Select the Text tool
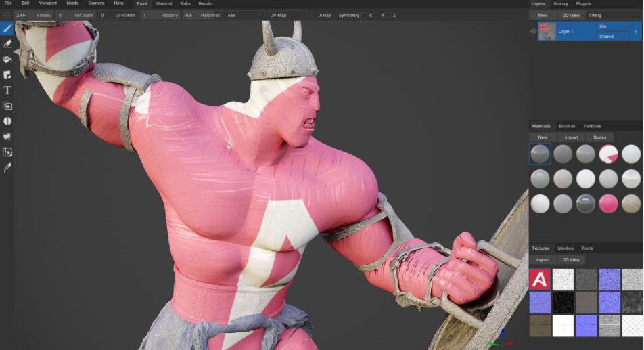The image size is (644, 350). [7, 90]
